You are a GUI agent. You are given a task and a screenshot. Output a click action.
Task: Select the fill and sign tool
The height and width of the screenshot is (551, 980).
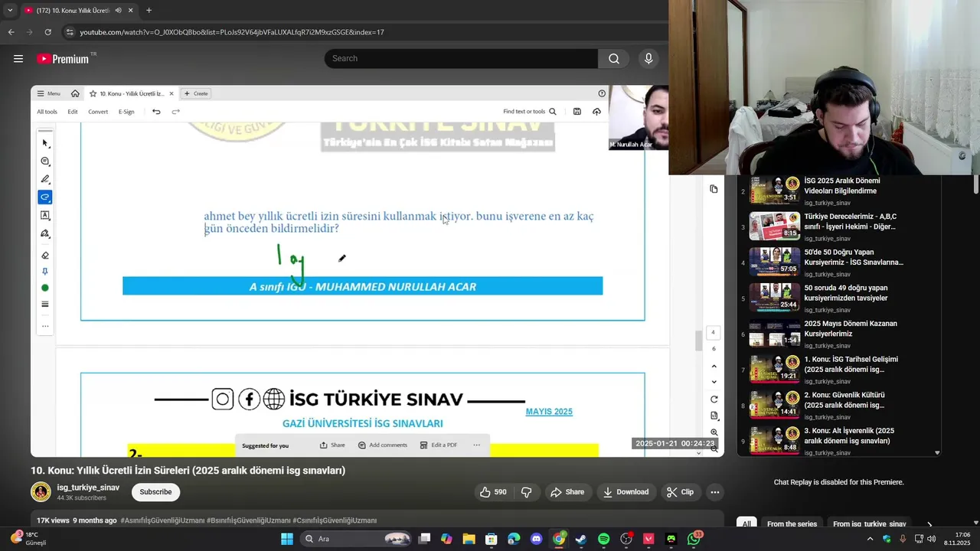point(45,233)
